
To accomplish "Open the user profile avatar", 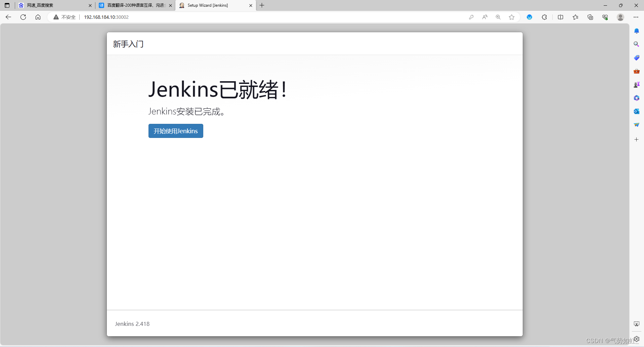I will (620, 17).
